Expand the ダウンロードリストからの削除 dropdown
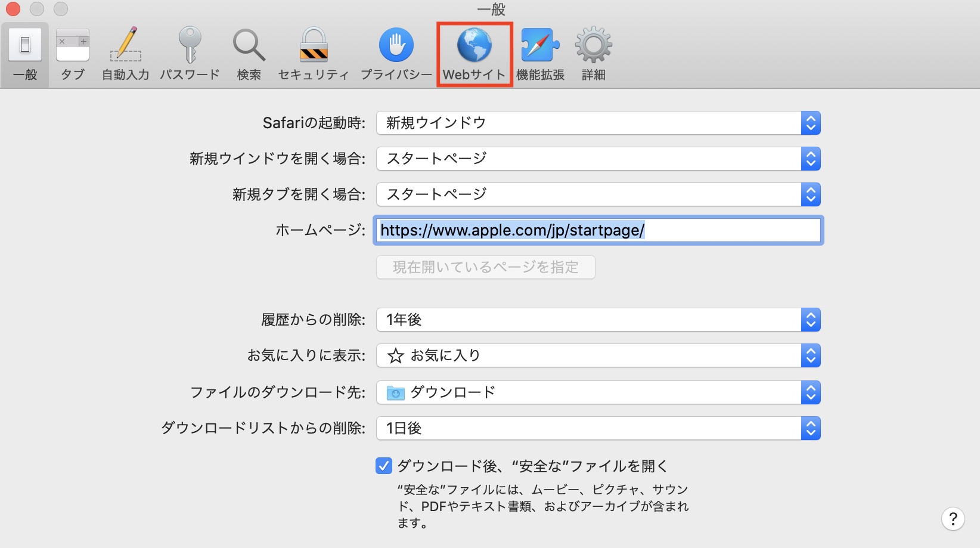Image resolution: width=980 pixels, height=548 pixels. click(598, 428)
